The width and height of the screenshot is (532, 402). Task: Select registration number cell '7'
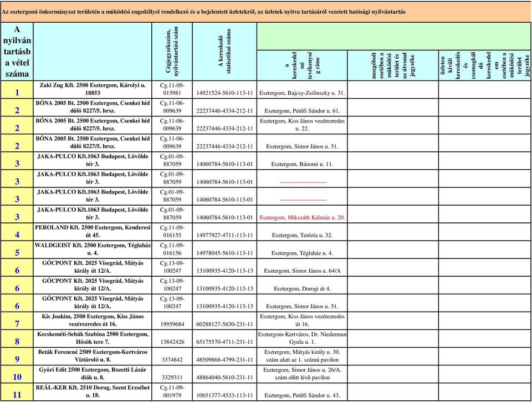tap(17, 321)
